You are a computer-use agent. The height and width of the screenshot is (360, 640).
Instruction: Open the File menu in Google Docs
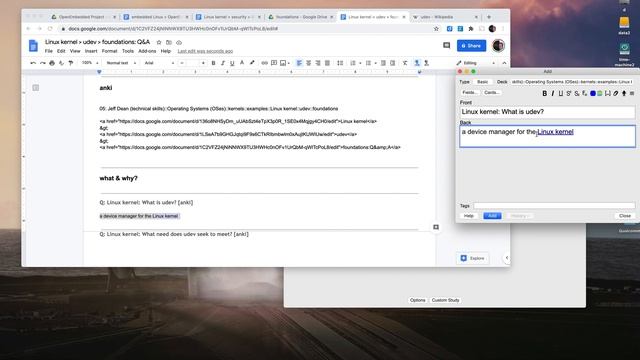[x=49, y=51]
